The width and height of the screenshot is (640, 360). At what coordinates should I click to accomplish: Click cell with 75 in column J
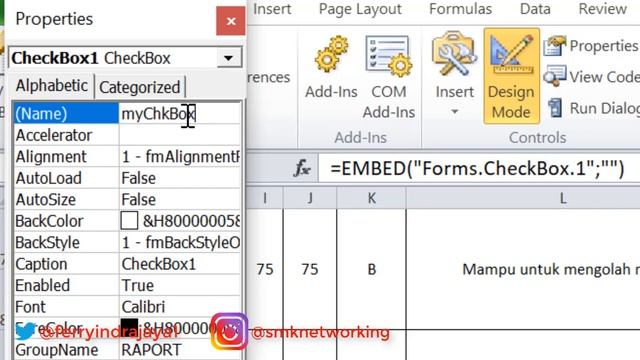[310, 269]
